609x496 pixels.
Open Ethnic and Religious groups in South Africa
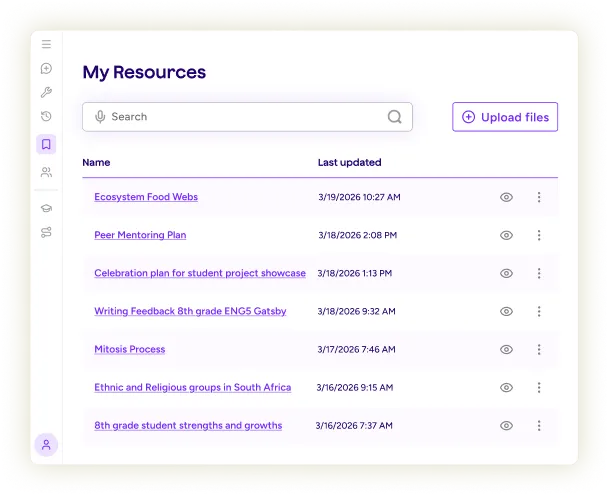point(193,387)
